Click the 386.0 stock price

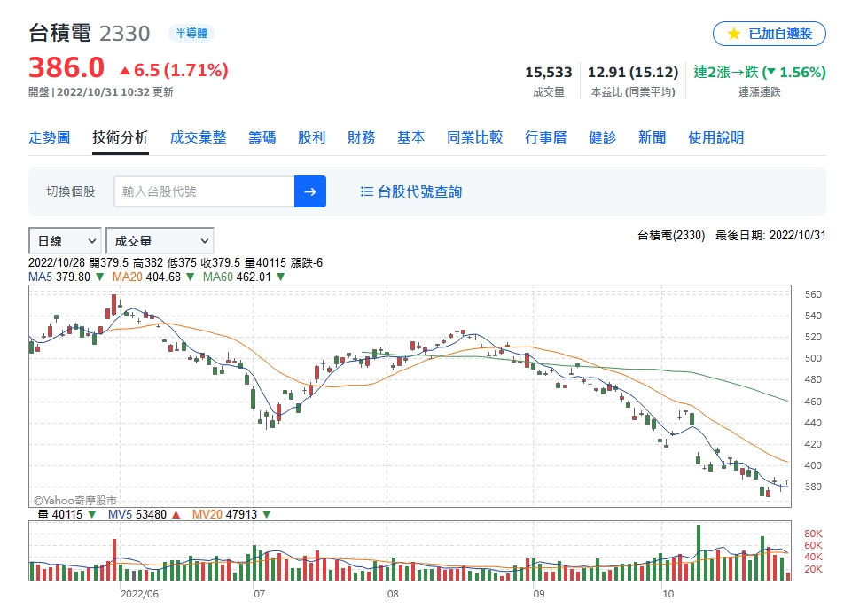tap(66, 68)
